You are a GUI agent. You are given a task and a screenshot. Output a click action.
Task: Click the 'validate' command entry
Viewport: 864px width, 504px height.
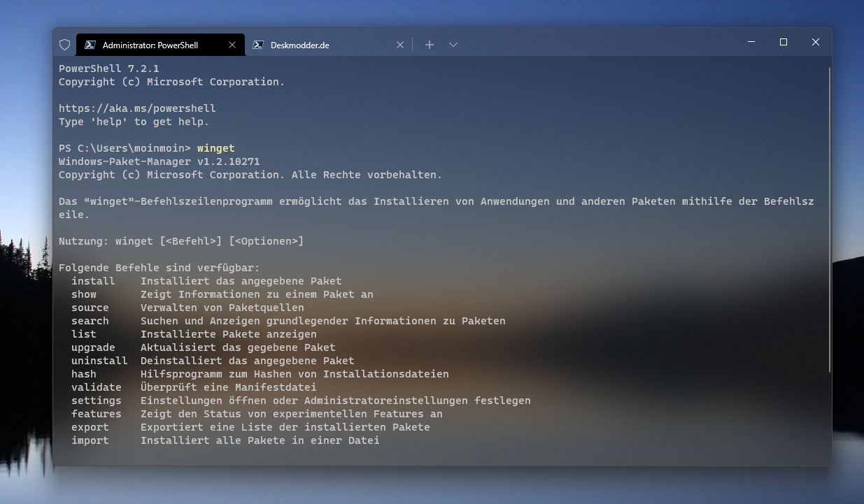(97, 388)
